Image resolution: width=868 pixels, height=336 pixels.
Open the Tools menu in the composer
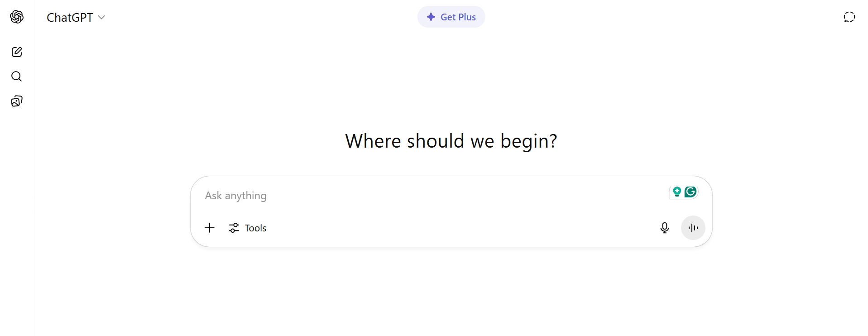tap(248, 228)
